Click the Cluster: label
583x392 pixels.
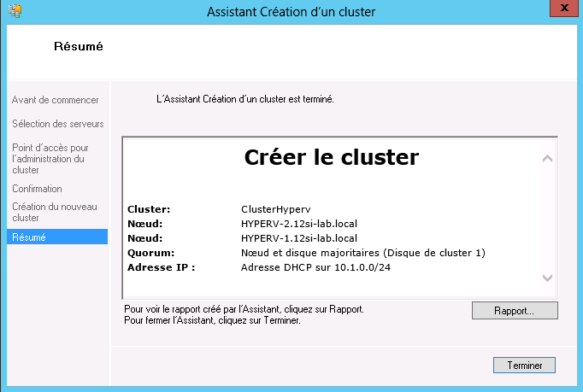149,209
